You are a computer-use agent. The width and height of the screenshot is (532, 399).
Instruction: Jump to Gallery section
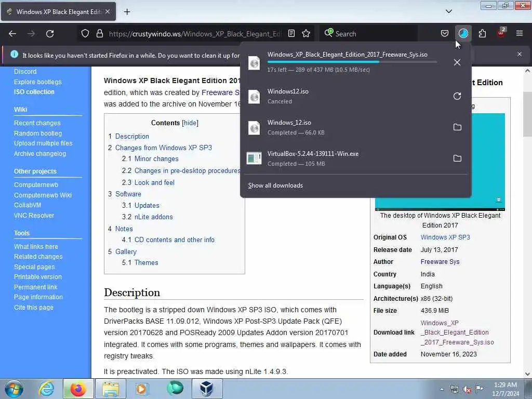tap(126, 252)
